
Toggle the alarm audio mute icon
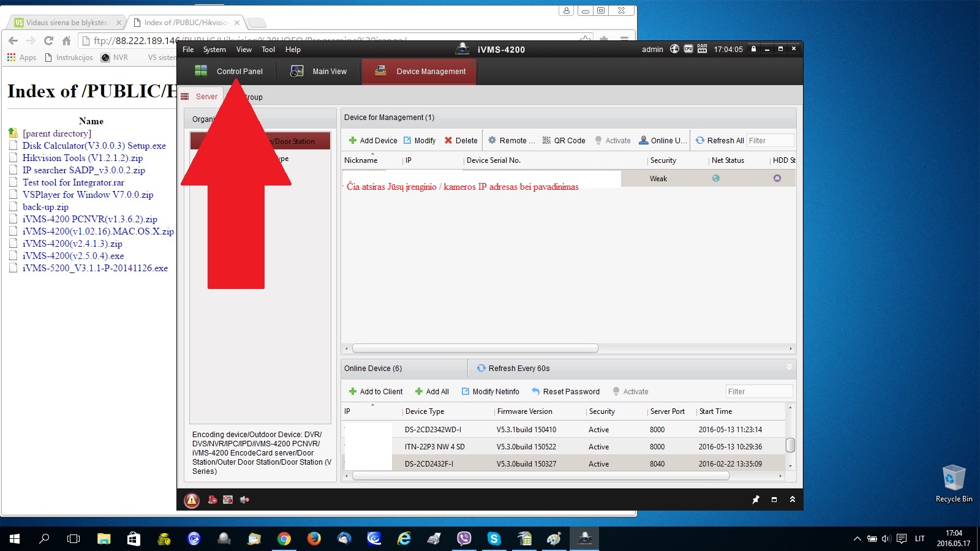pos(244,500)
